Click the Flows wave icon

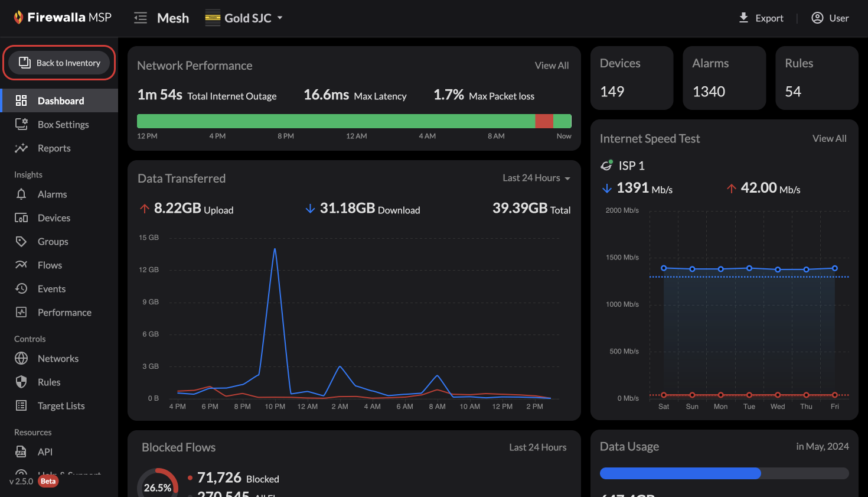(x=21, y=265)
